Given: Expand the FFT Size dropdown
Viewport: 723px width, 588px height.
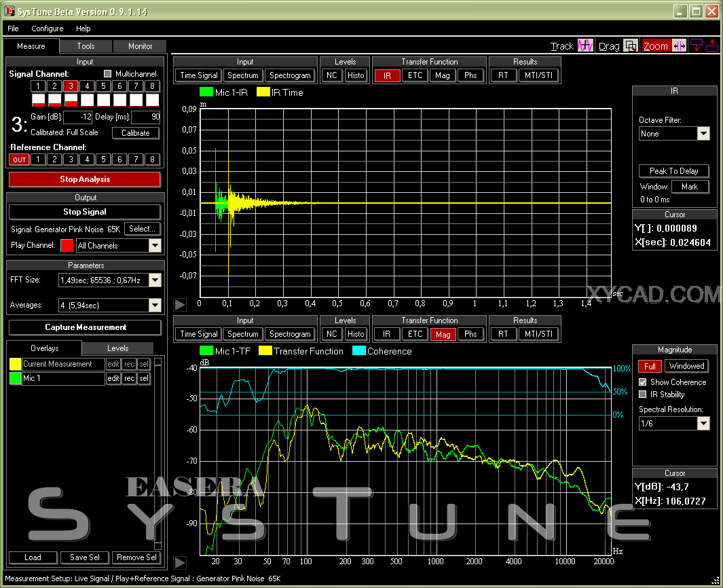Looking at the screenshot, I should pyautogui.click(x=155, y=280).
